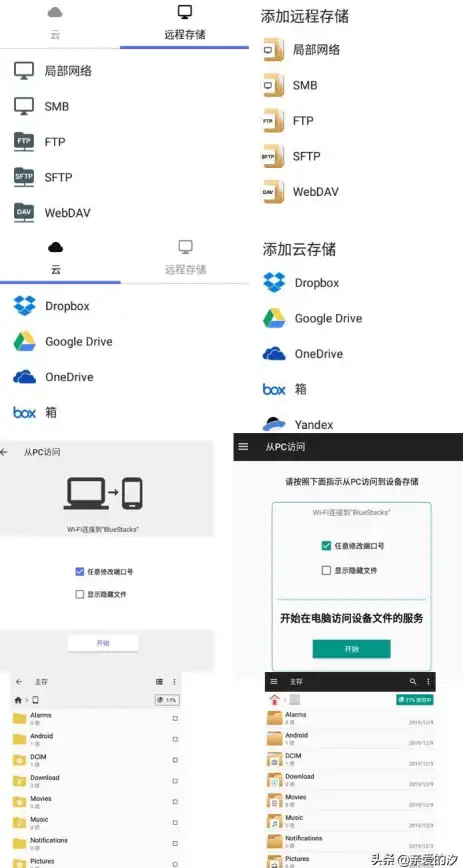463x868 pixels.
Task: Tap box logo under 添加云存储
Action: coord(274,389)
